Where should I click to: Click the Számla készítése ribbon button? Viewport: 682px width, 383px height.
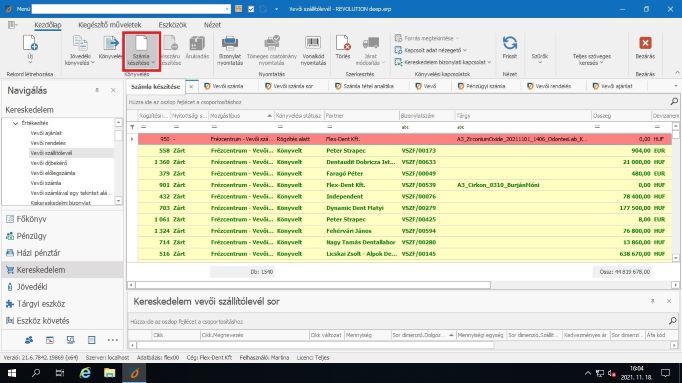[141, 51]
